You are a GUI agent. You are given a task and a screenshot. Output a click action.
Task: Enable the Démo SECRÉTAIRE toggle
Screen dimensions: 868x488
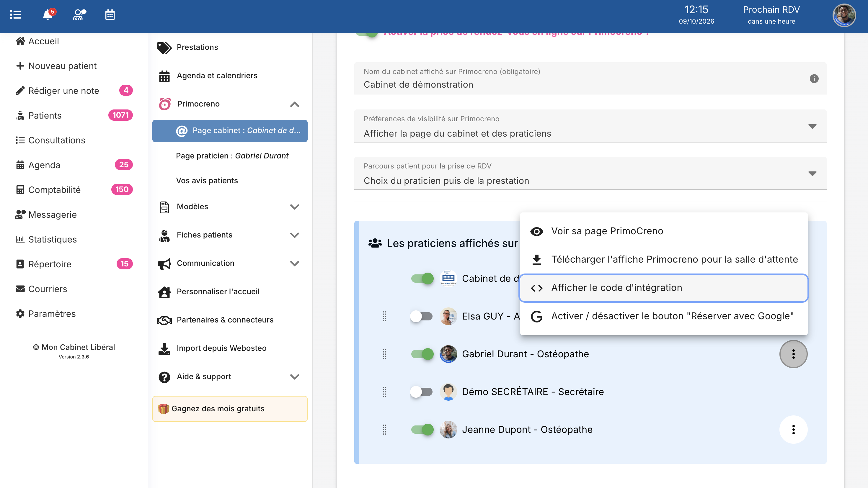pyautogui.click(x=422, y=392)
